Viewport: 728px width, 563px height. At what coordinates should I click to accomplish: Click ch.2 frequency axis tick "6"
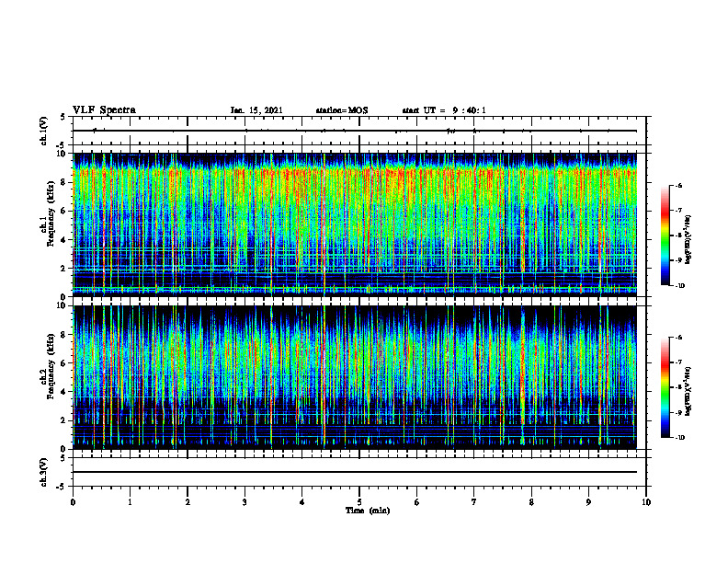click(64, 363)
